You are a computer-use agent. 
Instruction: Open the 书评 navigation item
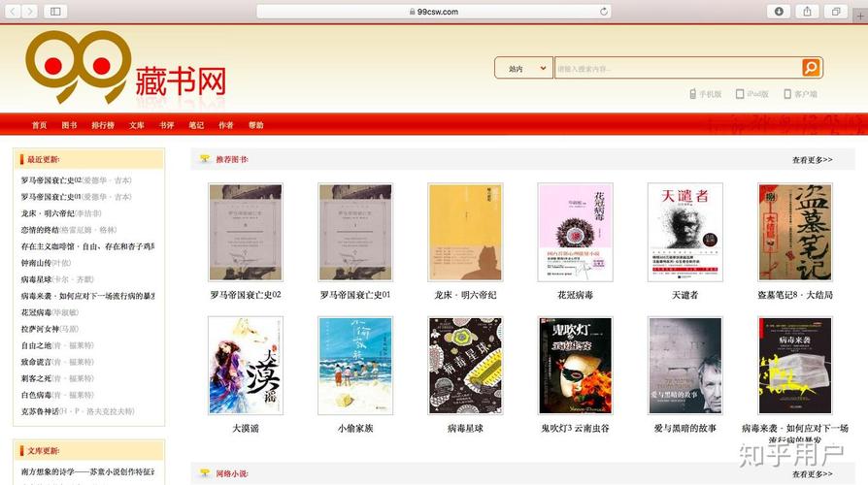pos(167,125)
